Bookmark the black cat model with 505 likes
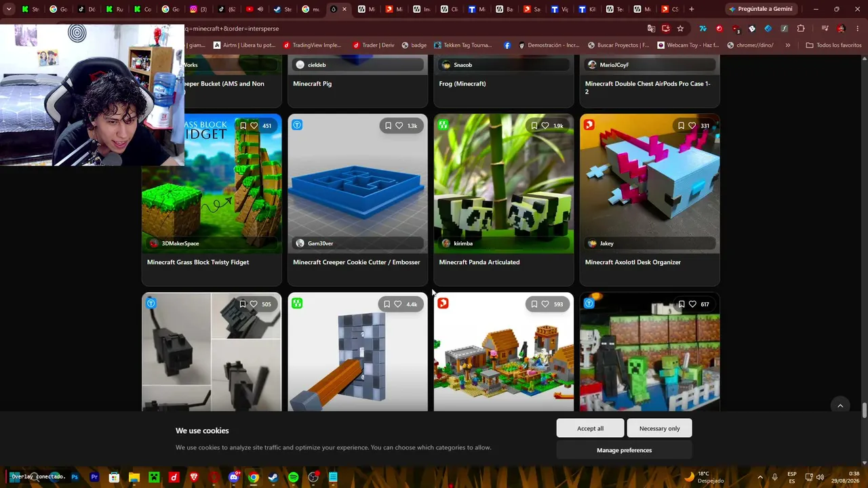 coord(243,304)
